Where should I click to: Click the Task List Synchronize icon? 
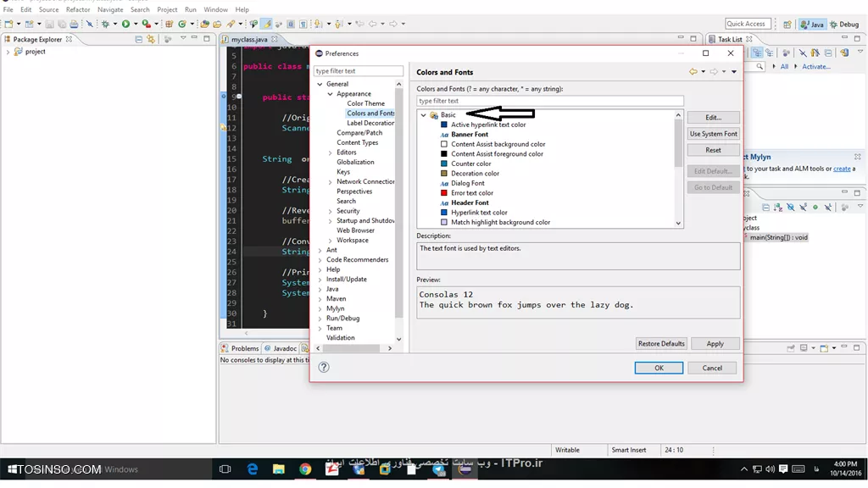844,53
